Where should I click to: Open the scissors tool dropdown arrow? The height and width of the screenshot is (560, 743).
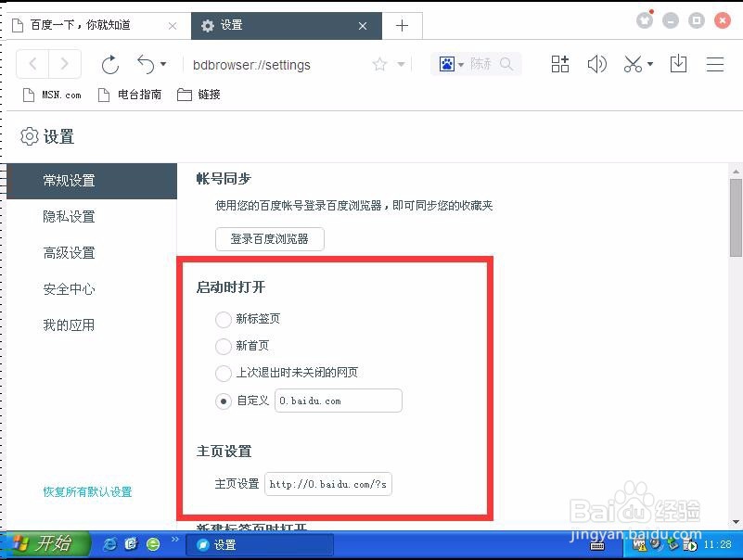[648, 63]
